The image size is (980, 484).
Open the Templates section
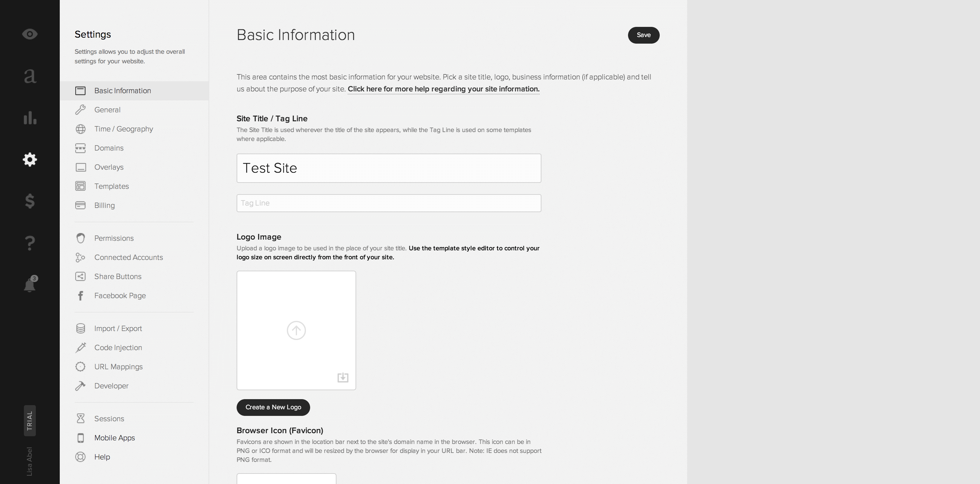pyautogui.click(x=111, y=186)
